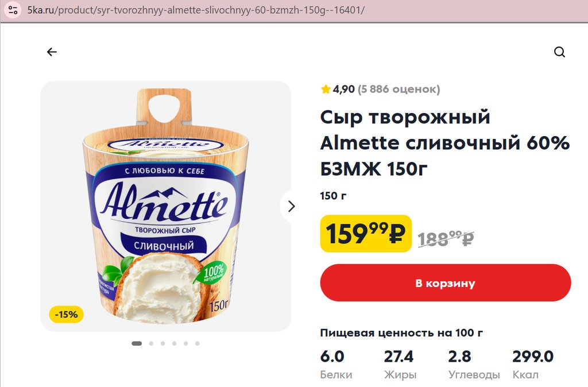The height and width of the screenshot is (387, 588).
Task: Click the crossed-out old price 188.99
Action: pyautogui.click(x=446, y=238)
